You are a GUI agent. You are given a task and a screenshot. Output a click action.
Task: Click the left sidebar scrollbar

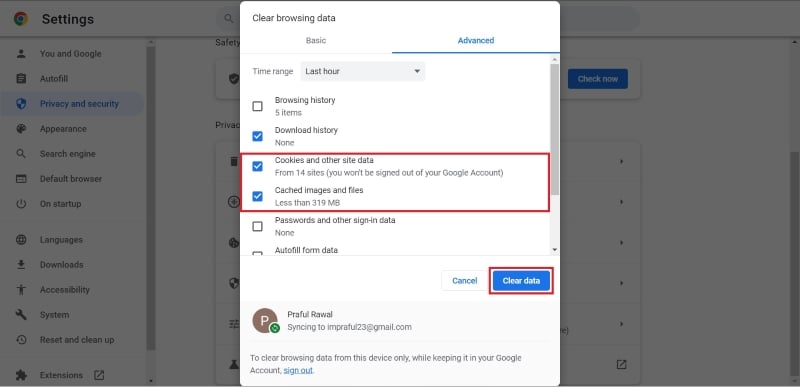[x=151, y=197]
